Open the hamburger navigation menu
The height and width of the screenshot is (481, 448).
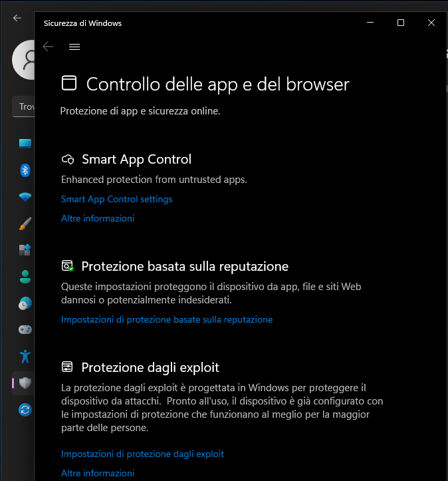click(x=74, y=47)
